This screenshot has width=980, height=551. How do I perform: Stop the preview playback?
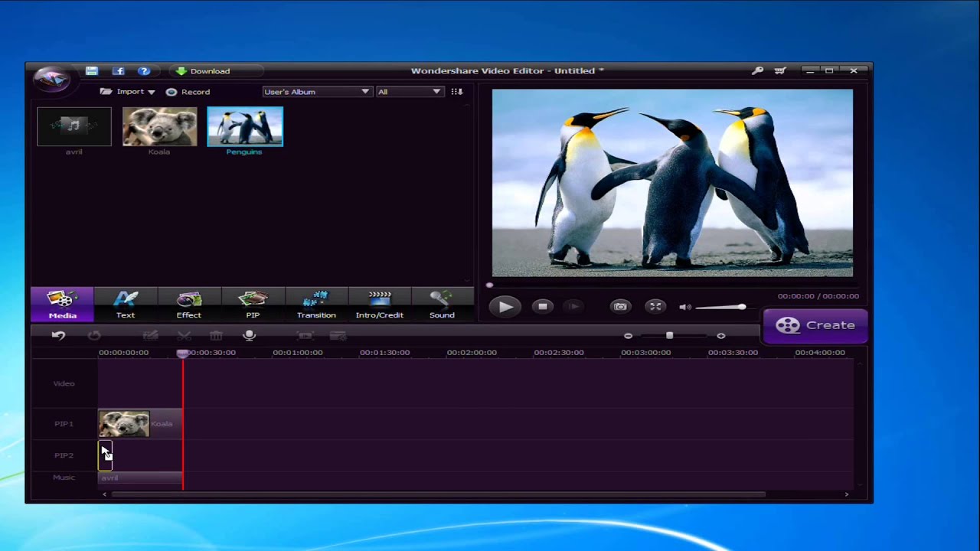543,307
